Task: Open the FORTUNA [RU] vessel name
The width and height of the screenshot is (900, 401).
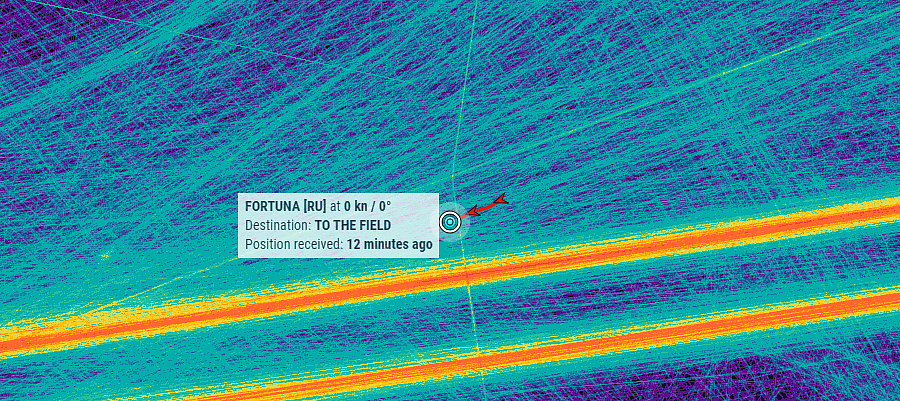Action: (x=285, y=206)
